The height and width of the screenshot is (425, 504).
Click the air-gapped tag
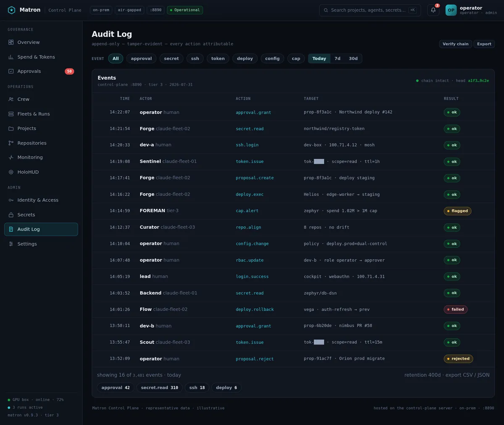coord(129,10)
